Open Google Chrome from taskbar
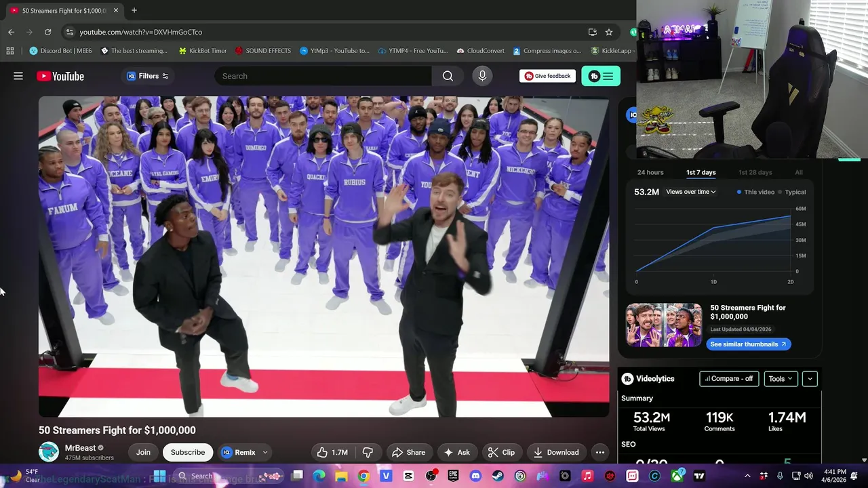 click(x=363, y=476)
